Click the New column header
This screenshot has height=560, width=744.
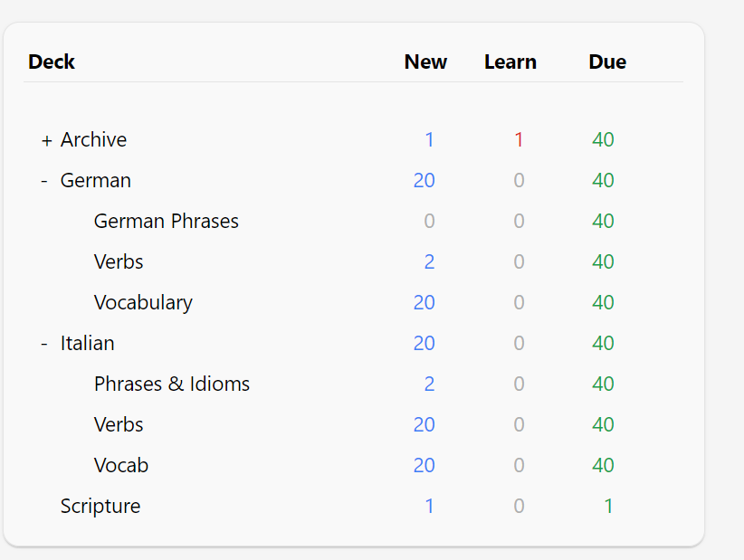click(425, 62)
